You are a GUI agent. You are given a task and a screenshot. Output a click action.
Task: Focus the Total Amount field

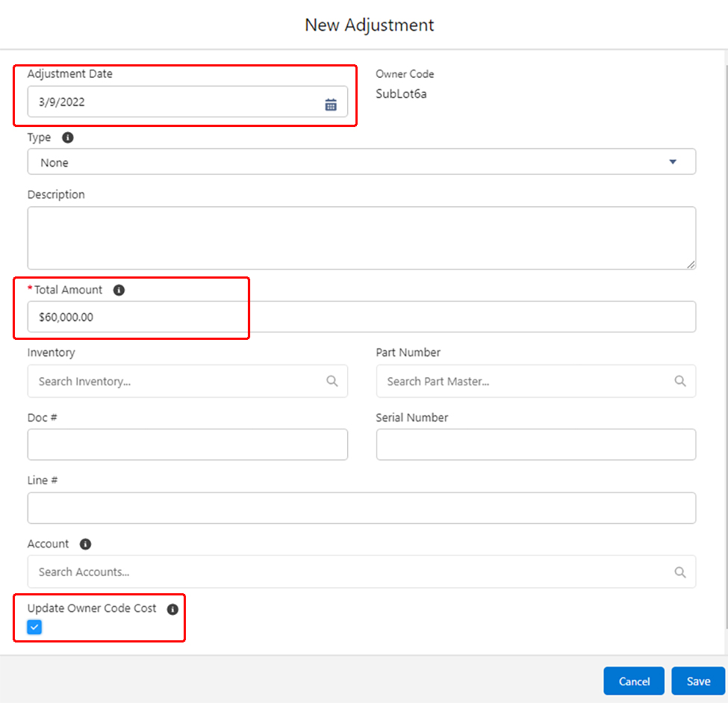click(x=361, y=317)
